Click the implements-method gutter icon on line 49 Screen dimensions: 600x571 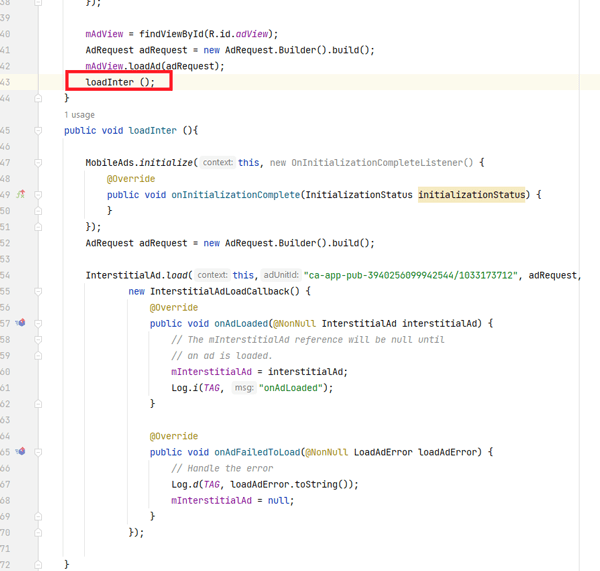click(21, 194)
